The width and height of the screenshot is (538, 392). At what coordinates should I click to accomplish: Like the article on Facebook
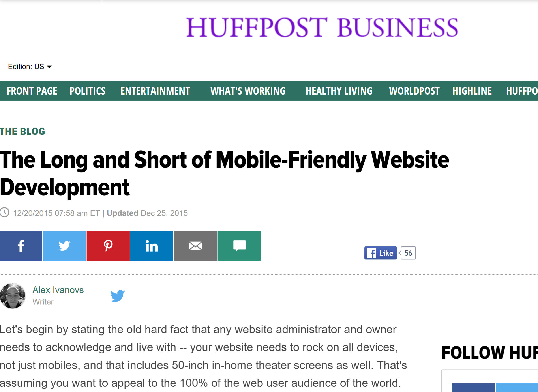[380, 253]
